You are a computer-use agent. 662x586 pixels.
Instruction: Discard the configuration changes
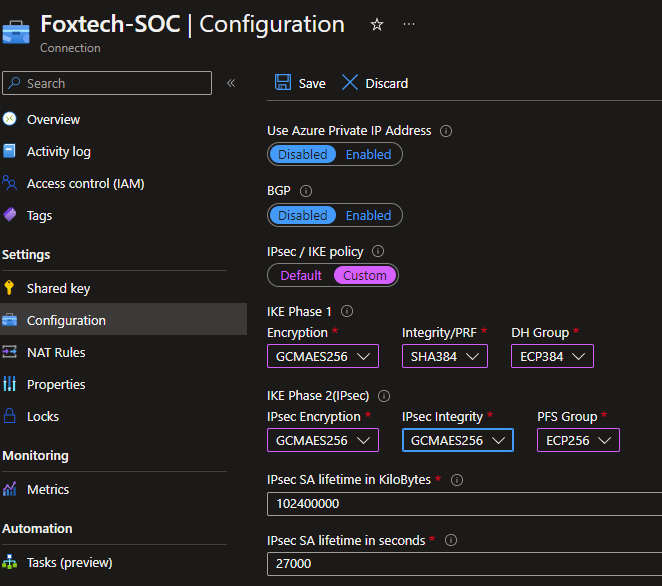click(x=375, y=83)
